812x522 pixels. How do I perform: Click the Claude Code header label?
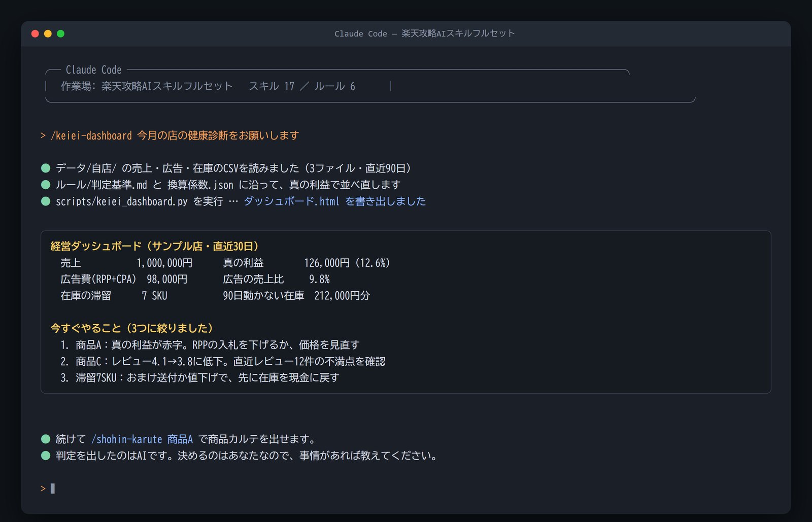(x=93, y=69)
